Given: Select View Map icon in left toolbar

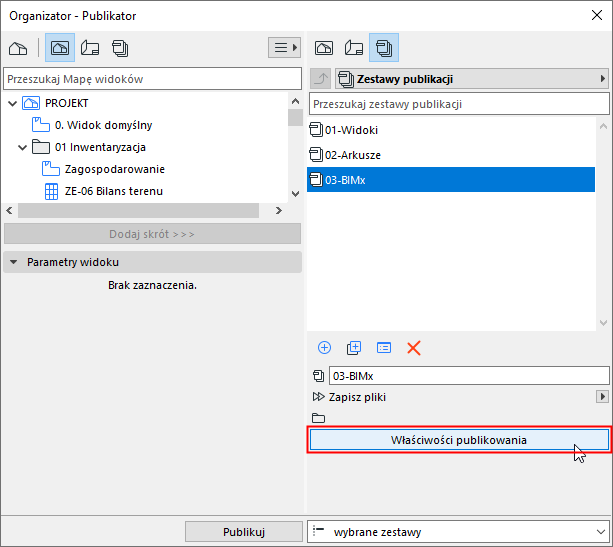Looking at the screenshot, I should (60, 48).
